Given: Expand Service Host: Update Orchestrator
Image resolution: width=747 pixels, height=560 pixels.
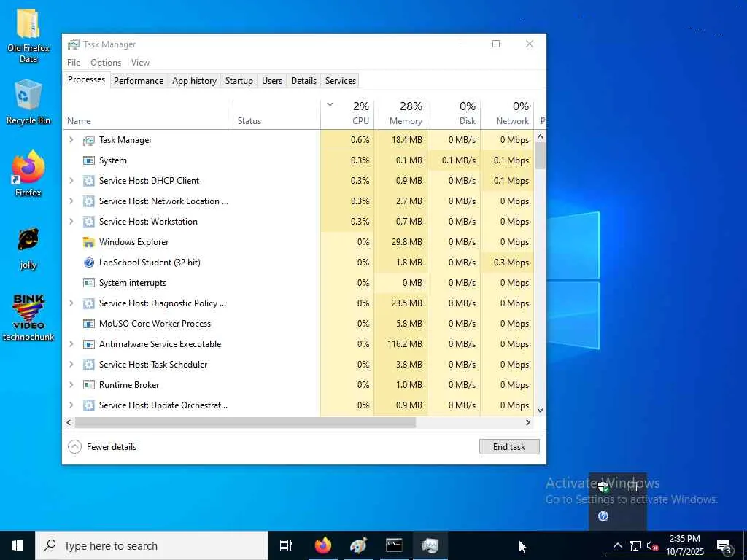Looking at the screenshot, I should tap(71, 405).
